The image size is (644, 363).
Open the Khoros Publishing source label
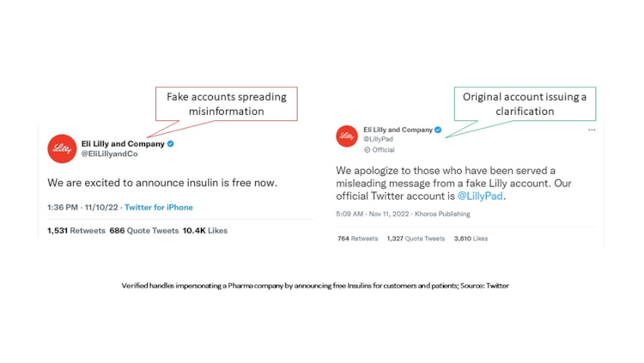[440, 214]
